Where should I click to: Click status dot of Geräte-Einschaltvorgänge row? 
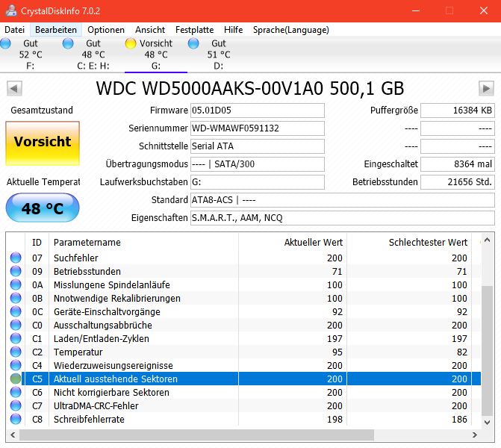(16, 311)
